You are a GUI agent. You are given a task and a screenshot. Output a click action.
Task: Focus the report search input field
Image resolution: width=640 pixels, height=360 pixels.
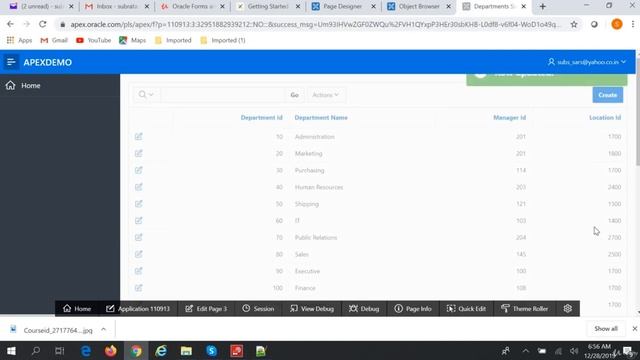coord(223,95)
